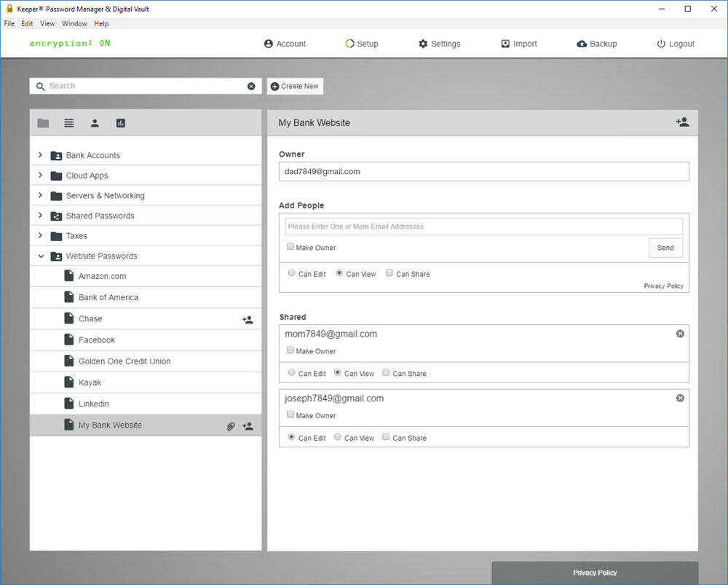Screen dimensions: 728x585
Task: Click the Keeper lock icon in title bar
Action: click(9, 8)
